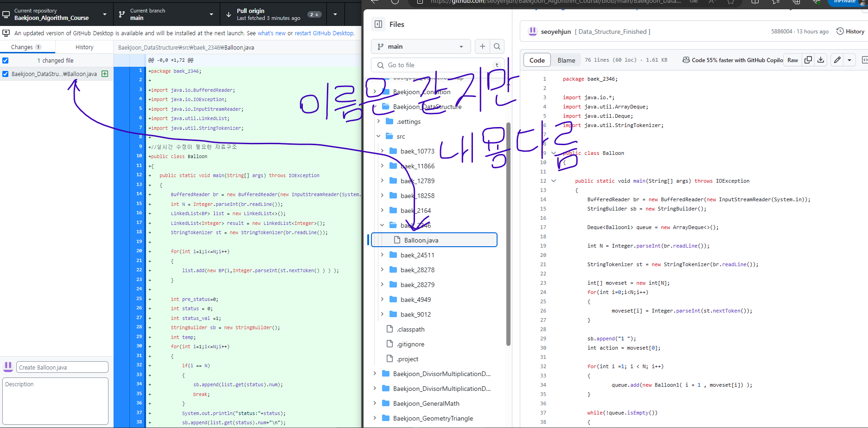Uncheck the Balloon.java changed file checkbox
Image resolution: width=868 pixels, height=428 pixels.
(x=6, y=74)
